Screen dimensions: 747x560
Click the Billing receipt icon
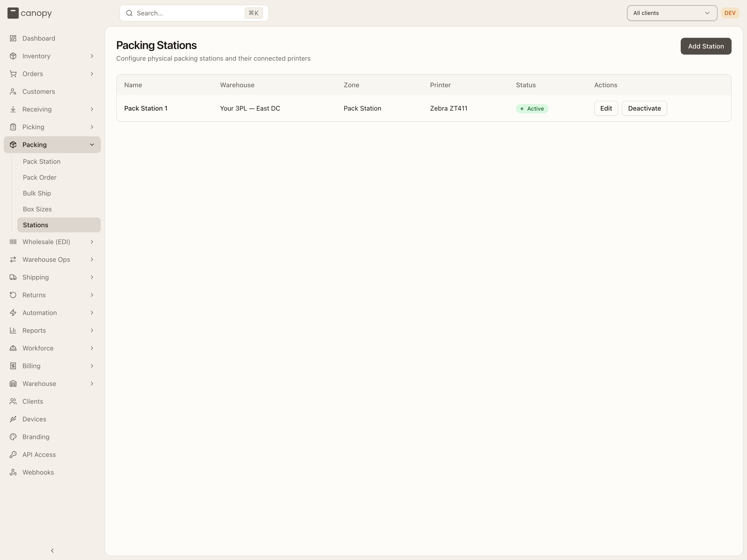point(13,366)
